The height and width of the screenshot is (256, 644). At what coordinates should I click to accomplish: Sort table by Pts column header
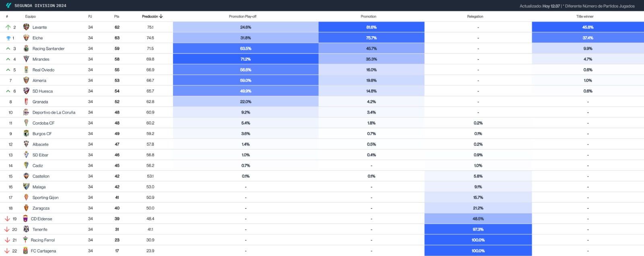tap(117, 17)
